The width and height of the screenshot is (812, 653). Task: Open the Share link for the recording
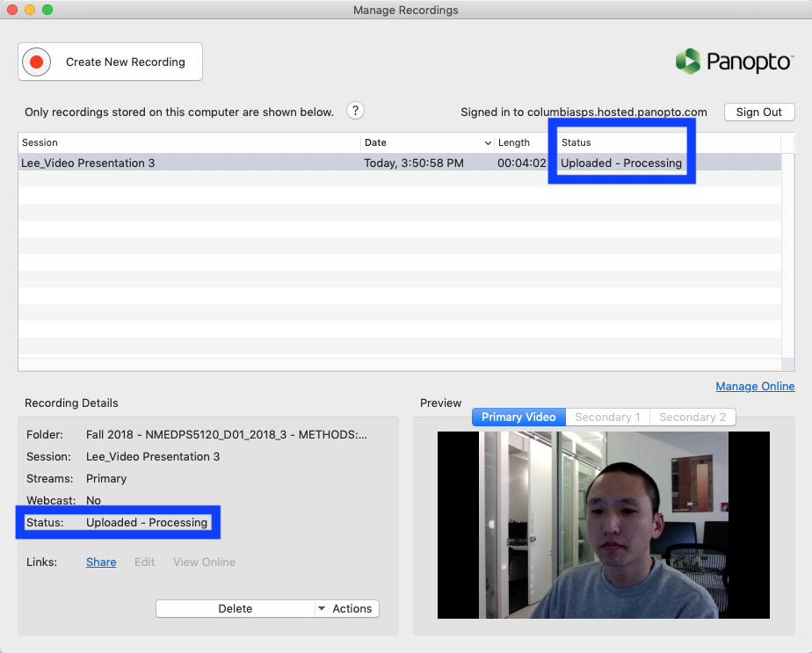[101, 562]
